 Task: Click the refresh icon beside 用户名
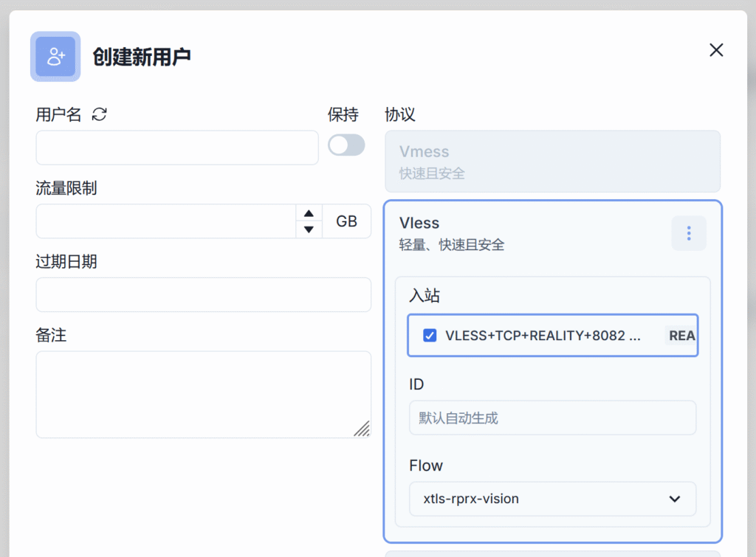coord(100,114)
